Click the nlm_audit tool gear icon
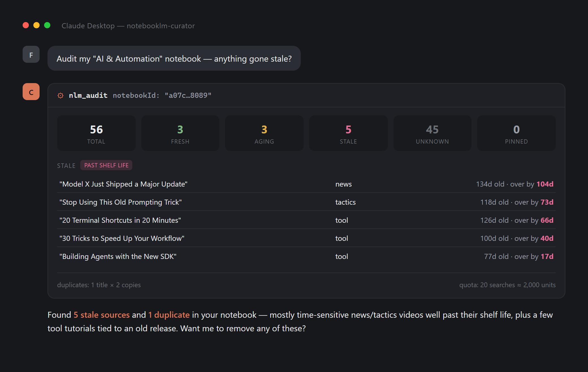The height and width of the screenshot is (372, 588). (x=60, y=96)
